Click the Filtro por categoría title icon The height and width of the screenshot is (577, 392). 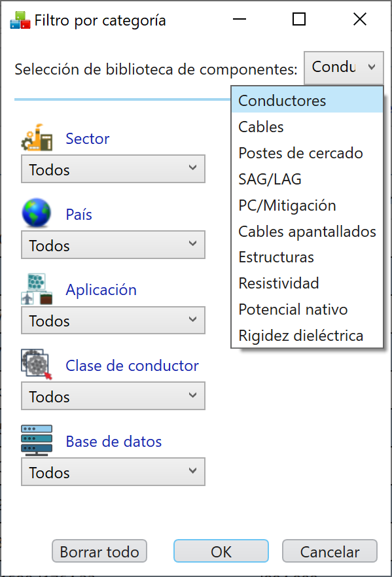point(20,20)
